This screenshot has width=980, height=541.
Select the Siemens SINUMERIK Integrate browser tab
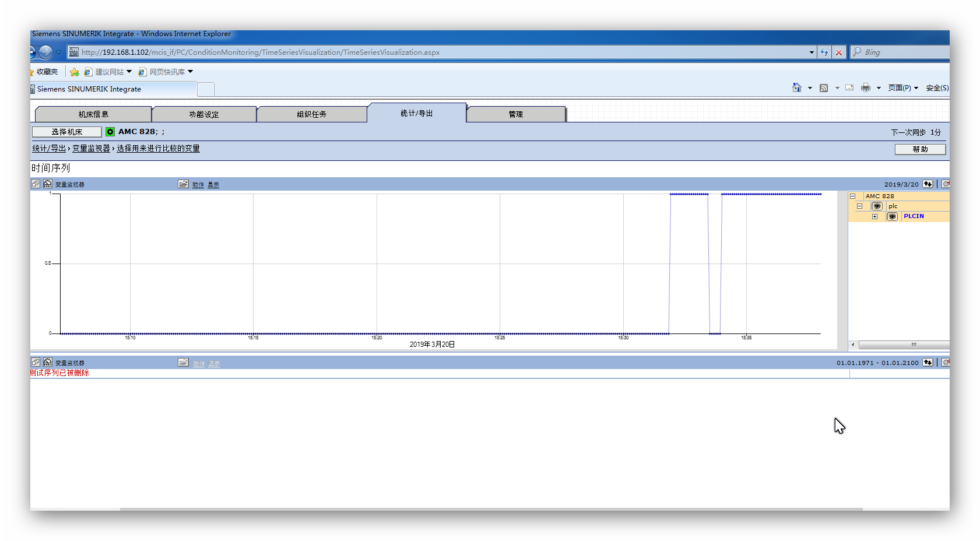tap(114, 89)
